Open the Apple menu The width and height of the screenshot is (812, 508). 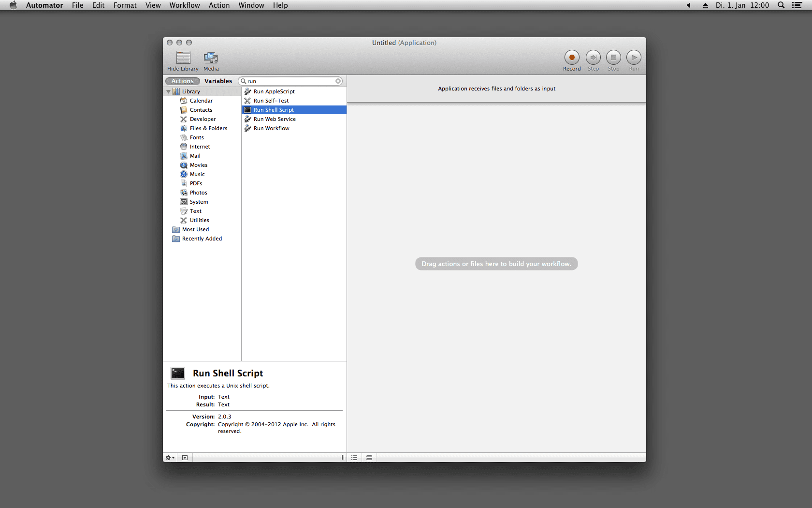13,5
